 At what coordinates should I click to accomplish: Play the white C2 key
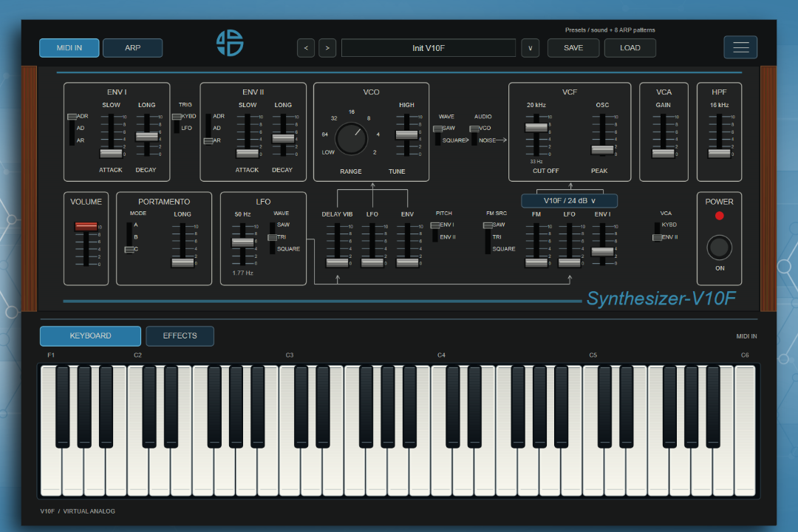pos(138,471)
